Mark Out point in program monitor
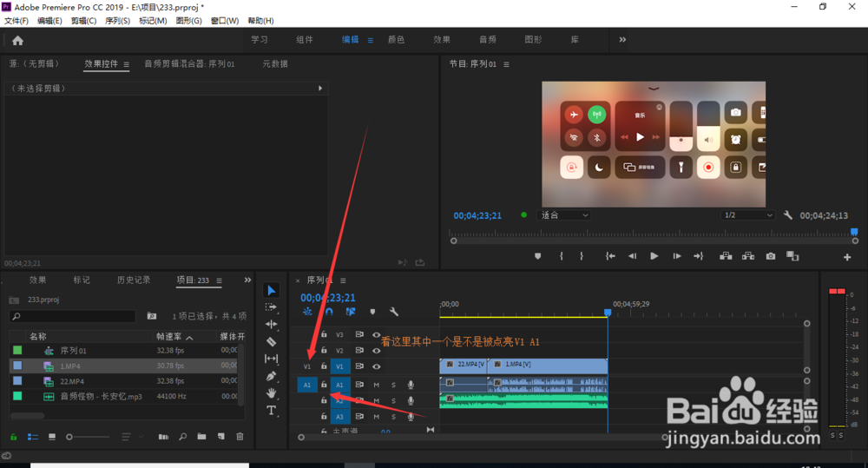This screenshot has height=468, width=868. point(582,256)
